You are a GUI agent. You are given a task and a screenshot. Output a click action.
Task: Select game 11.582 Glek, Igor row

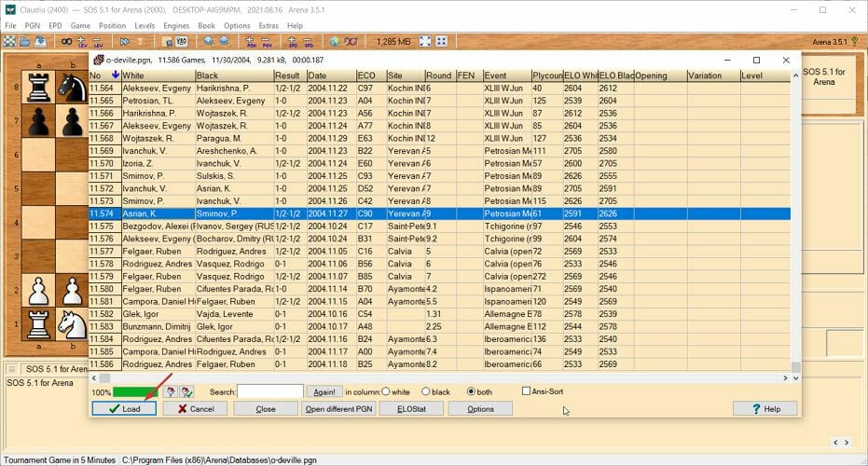(x=439, y=314)
